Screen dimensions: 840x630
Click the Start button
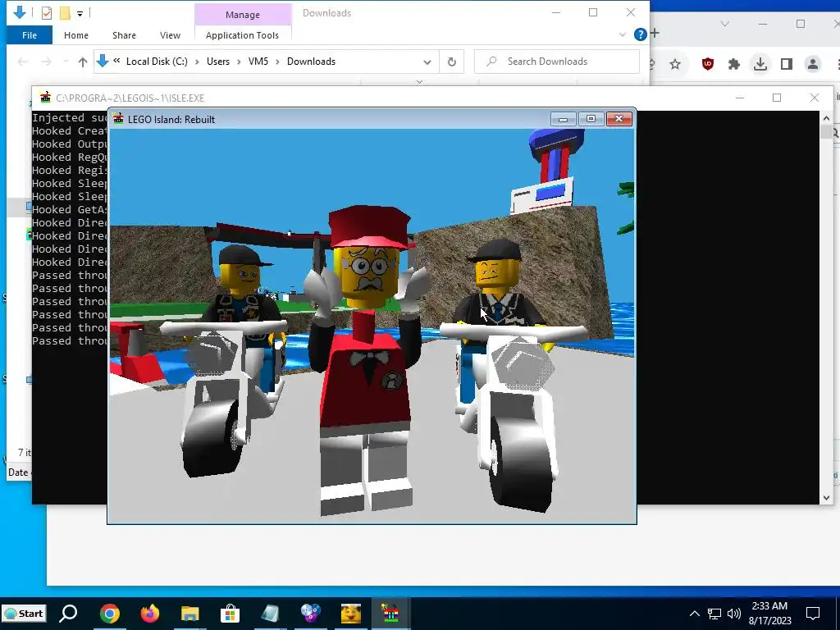(24, 614)
